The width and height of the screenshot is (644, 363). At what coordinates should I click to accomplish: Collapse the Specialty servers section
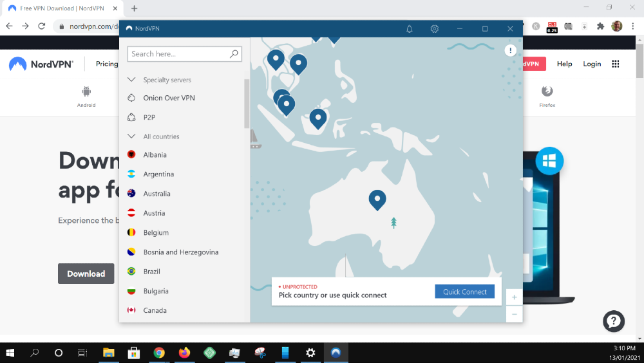coord(131,79)
